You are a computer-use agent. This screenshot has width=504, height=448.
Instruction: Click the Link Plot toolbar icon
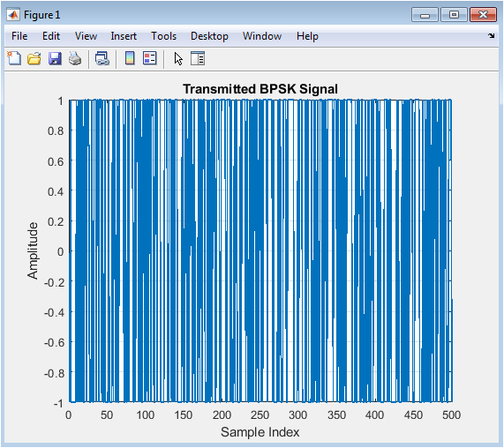click(x=102, y=59)
